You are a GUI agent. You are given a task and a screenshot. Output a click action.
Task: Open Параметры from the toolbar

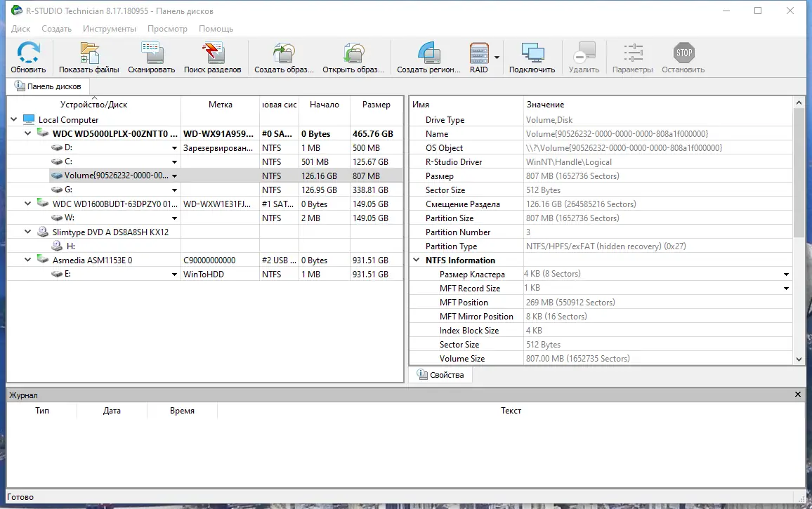[631, 56]
